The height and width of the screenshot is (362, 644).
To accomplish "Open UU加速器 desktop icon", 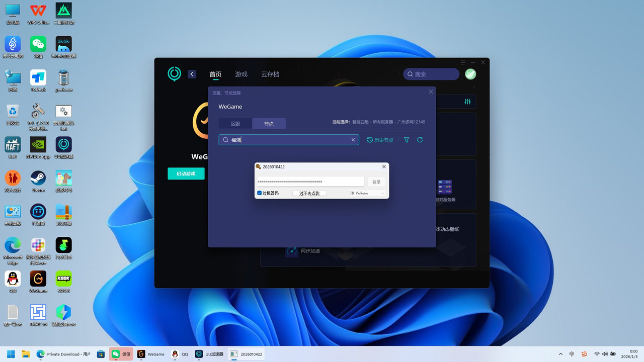I will [x=63, y=148].
